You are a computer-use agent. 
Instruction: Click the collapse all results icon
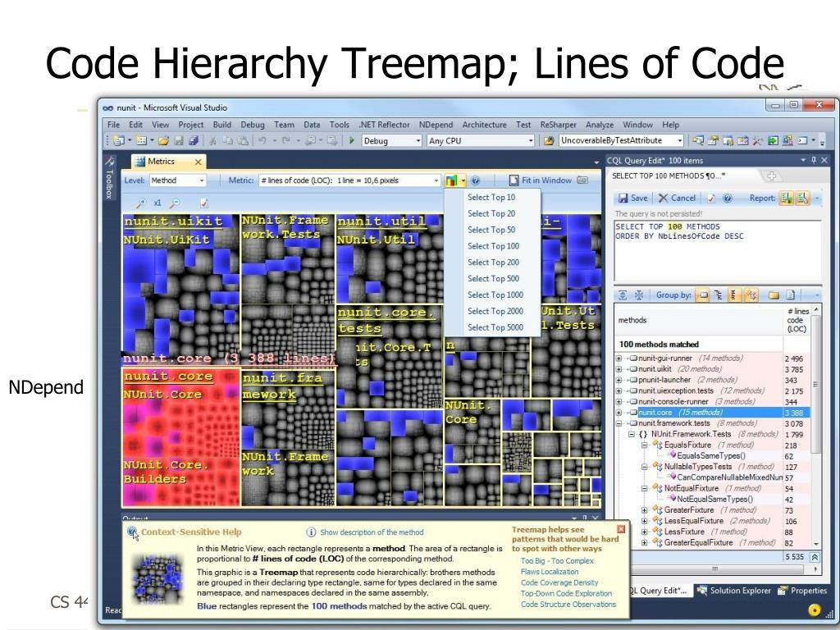coord(638,295)
